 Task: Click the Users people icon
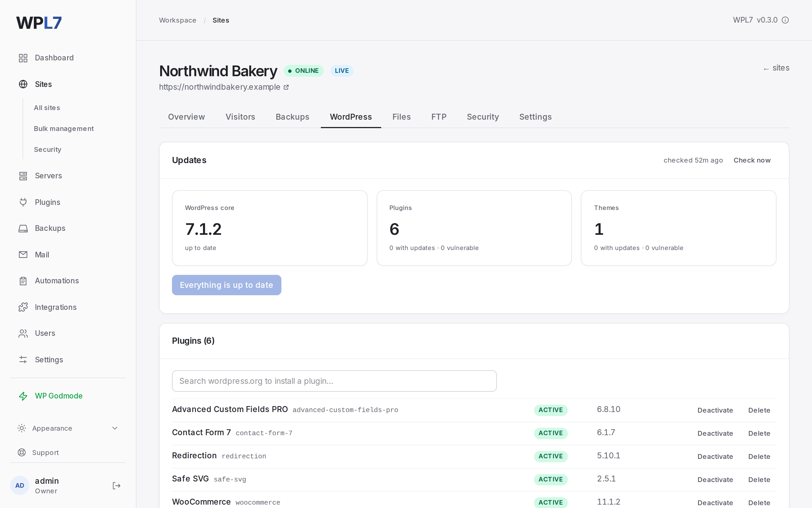point(23,333)
